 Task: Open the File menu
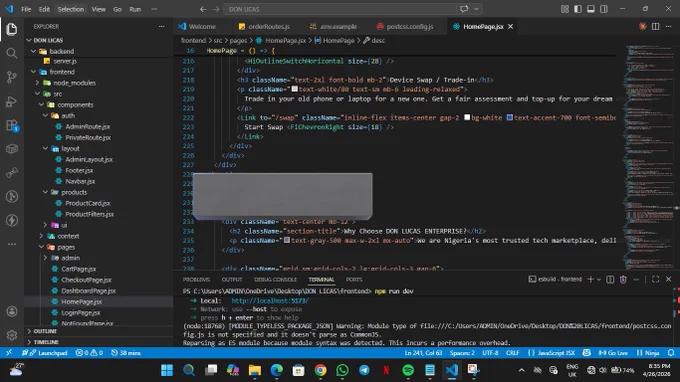tap(26, 9)
